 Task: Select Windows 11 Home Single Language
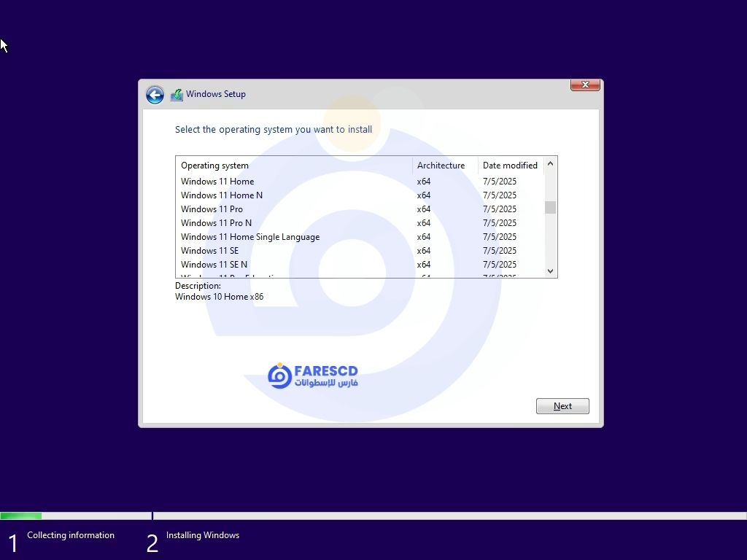pos(360,237)
